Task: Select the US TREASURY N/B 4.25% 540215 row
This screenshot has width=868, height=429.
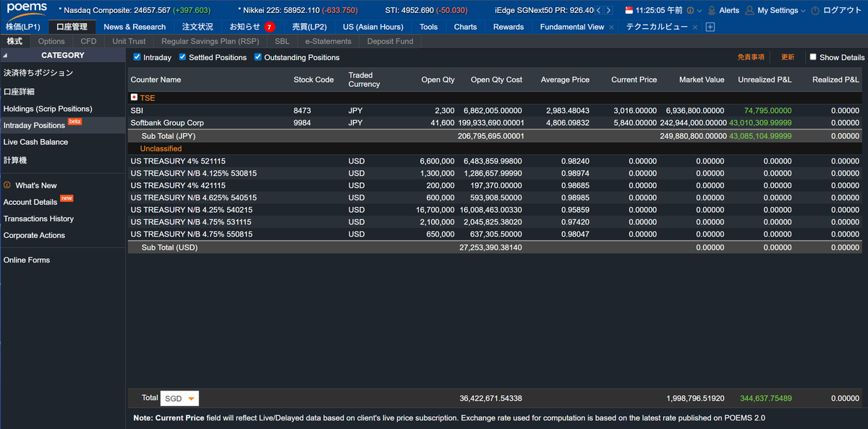Action: 495,210
